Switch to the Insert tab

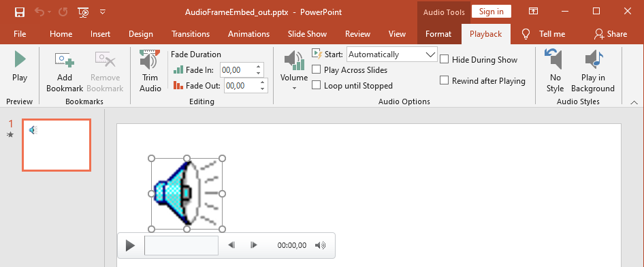[x=100, y=34]
